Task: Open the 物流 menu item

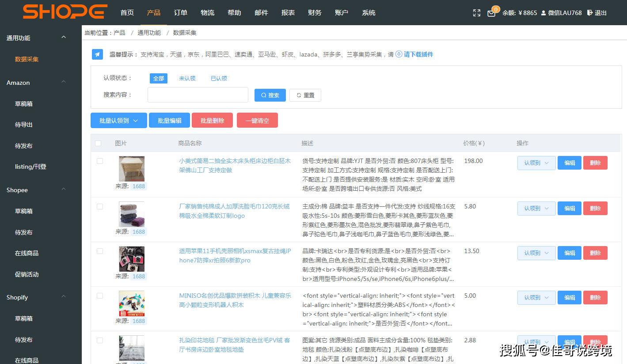Action: [x=207, y=13]
